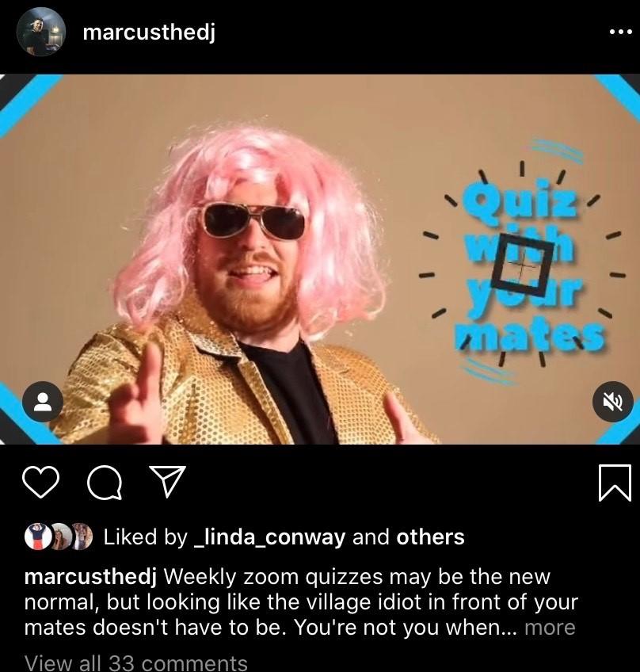
Task: Unmute the video using the speaker icon
Action: [x=612, y=402]
